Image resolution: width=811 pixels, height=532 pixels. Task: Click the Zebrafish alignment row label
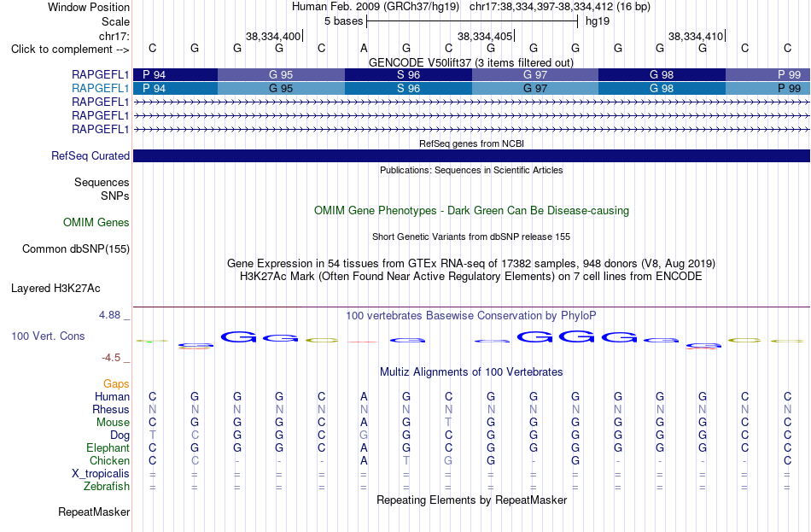coord(107,487)
